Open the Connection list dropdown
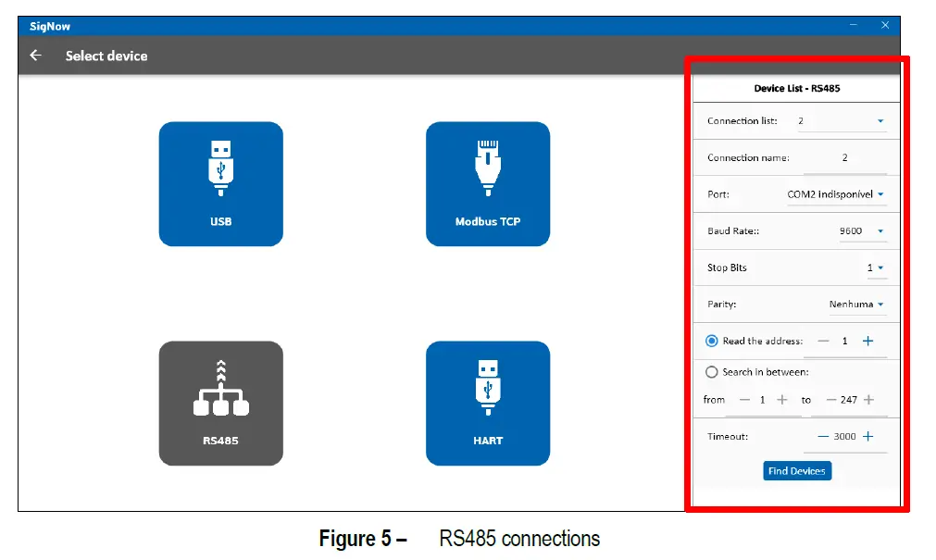This screenshot has width=936, height=560. (878, 120)
